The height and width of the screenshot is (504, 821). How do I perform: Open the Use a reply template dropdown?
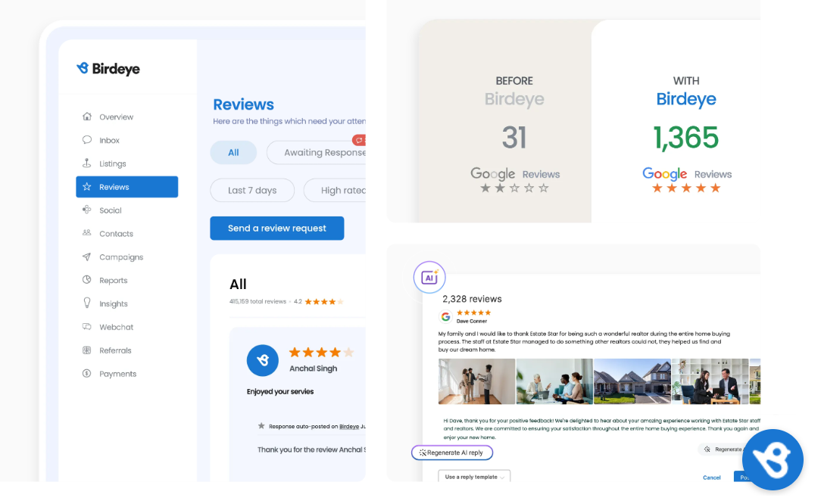point(473,477)
